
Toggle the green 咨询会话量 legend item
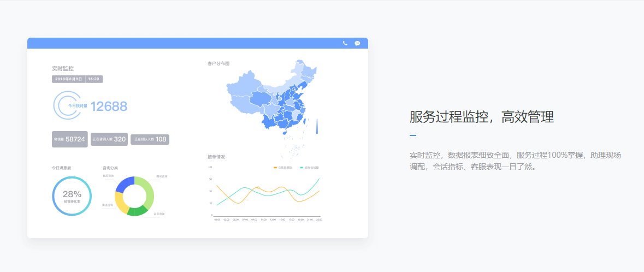click(x=309, y=167)
